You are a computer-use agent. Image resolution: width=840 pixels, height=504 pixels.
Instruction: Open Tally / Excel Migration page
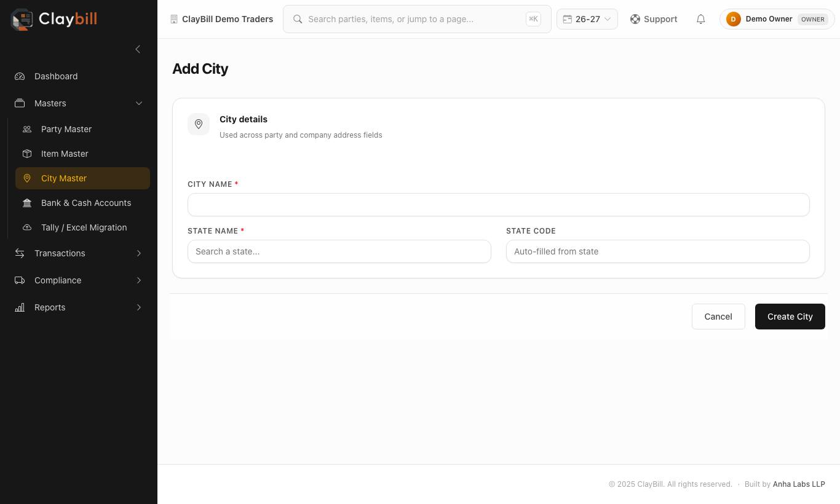click(x=84, y=227)
